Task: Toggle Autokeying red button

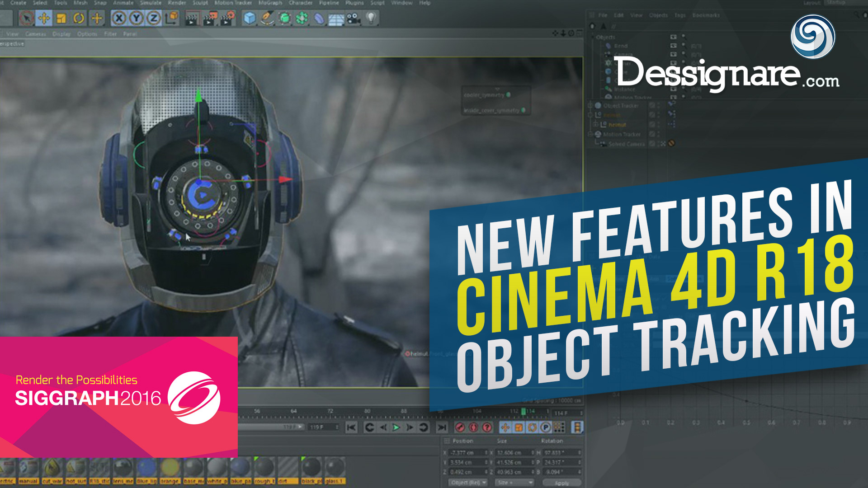Action: point(474,427)
